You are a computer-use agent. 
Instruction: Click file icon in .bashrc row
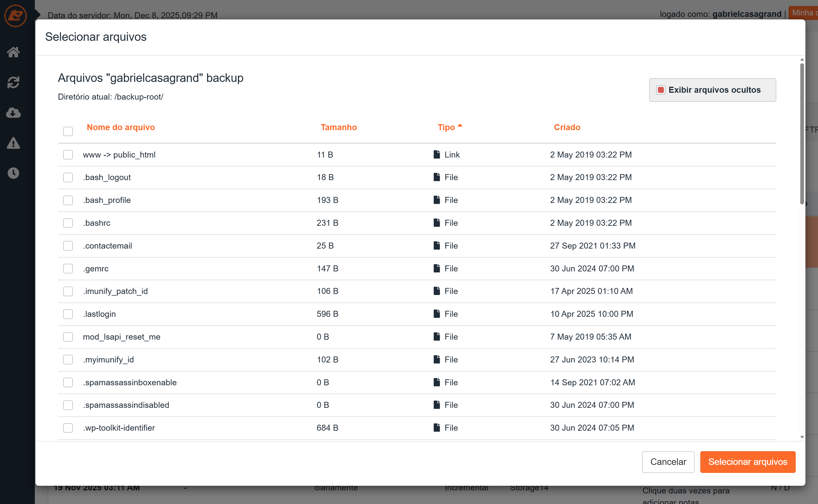[x=436, y=223]
